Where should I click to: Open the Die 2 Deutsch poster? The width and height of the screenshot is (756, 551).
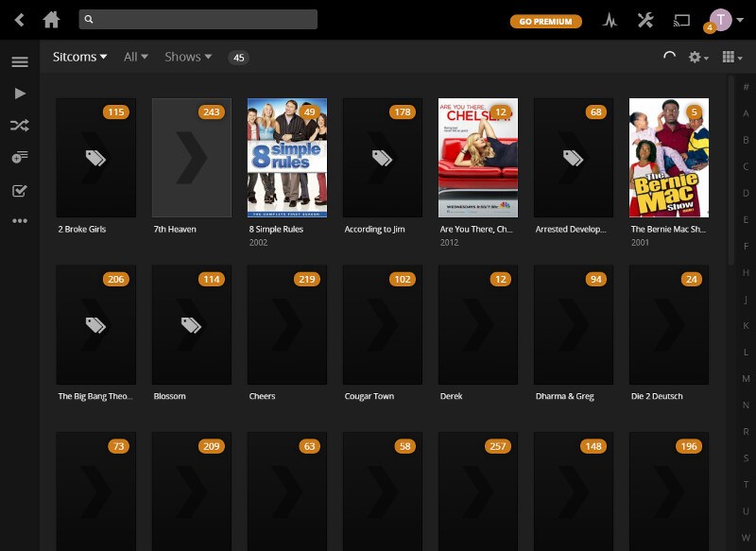669,325
